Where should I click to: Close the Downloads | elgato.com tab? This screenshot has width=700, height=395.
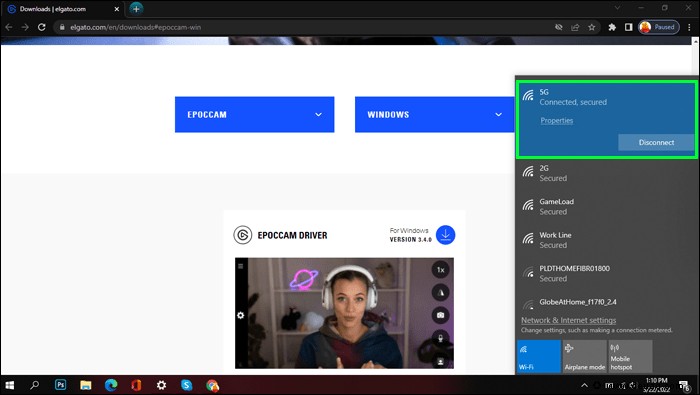pos(117,9)
